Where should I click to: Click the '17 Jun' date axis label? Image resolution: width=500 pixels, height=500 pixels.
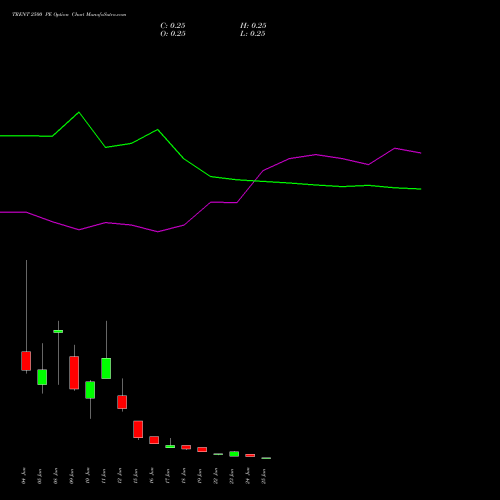(x=168, y=476)
